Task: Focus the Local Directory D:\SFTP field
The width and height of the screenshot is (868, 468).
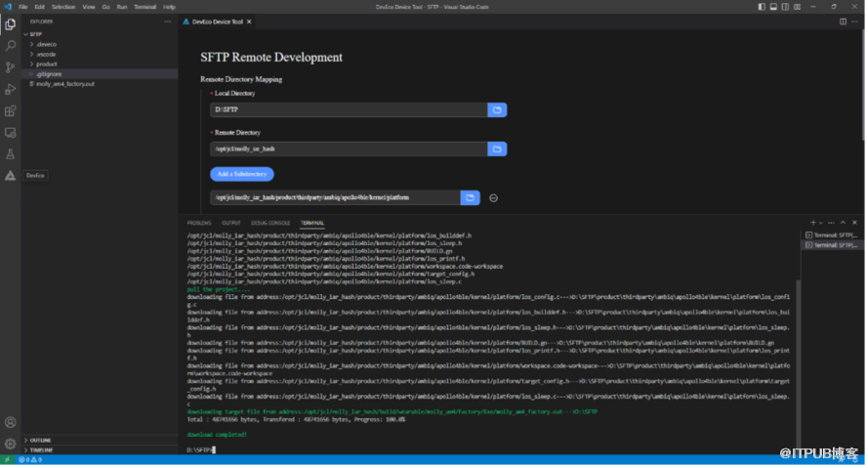Action: (350, 110)
